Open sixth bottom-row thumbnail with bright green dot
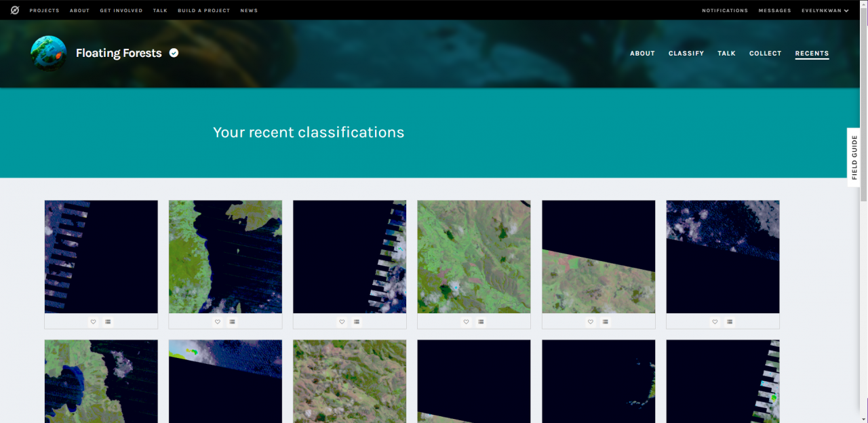 (723, 382)
